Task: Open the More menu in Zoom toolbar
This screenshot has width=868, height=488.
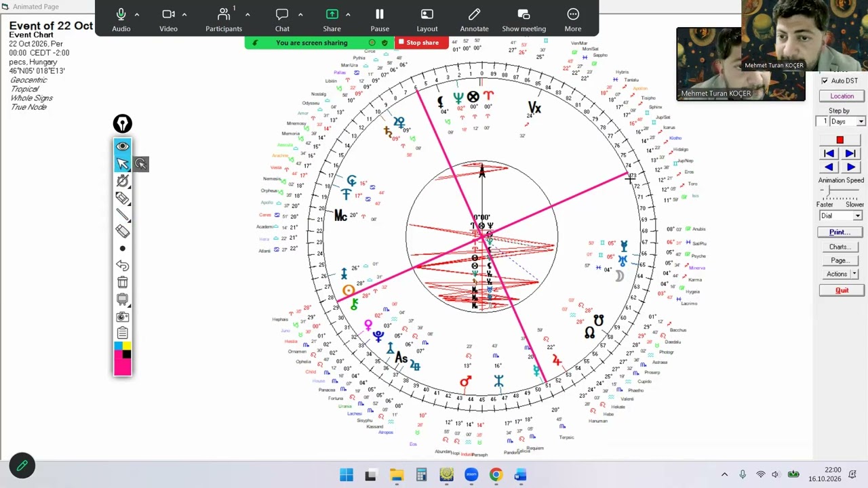Action: coord(573,19)
